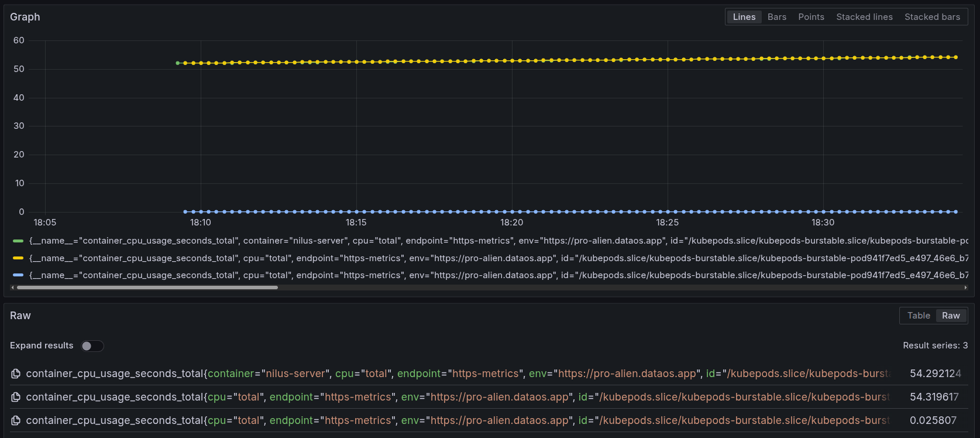The width and height of the screenshot is (980, 438).
Task: Switch graph style to Points
Action: tap(811, 17)
